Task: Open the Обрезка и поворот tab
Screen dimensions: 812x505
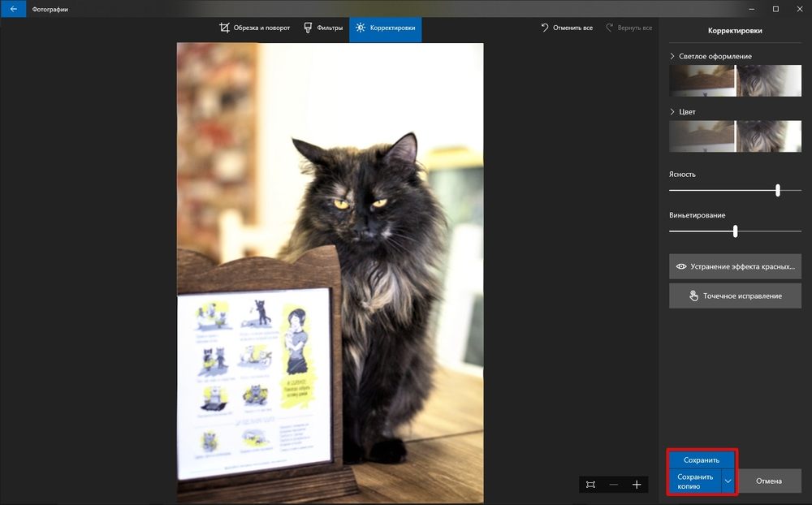Action: [254, 28]
